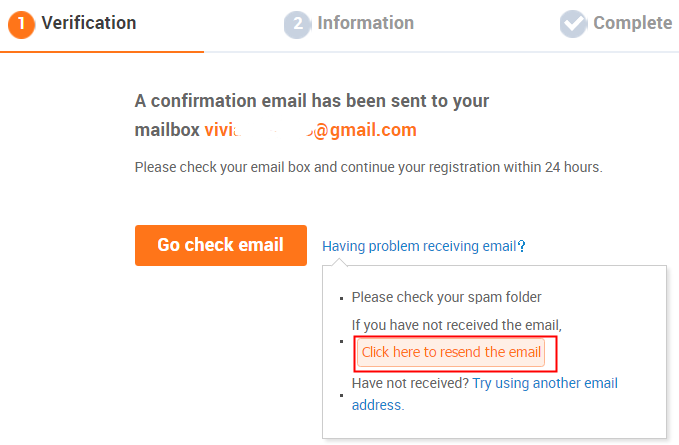Screen dimensions: 679x445
Task: Click the help popup's pointer arrow
Action: pyautogui.click(x=340, y=262)
